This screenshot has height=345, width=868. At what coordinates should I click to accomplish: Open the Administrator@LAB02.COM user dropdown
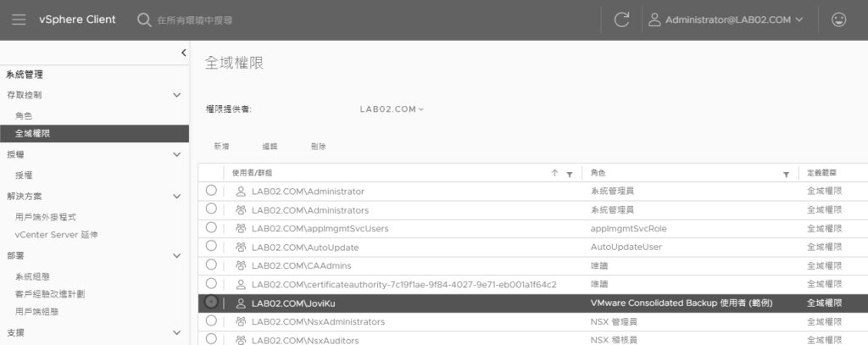734,20
